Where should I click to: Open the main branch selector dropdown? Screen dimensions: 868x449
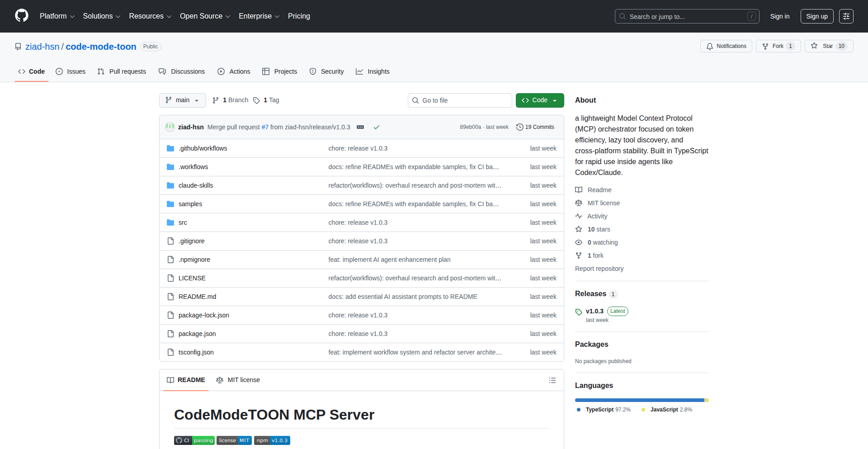[x=182, y=100]
